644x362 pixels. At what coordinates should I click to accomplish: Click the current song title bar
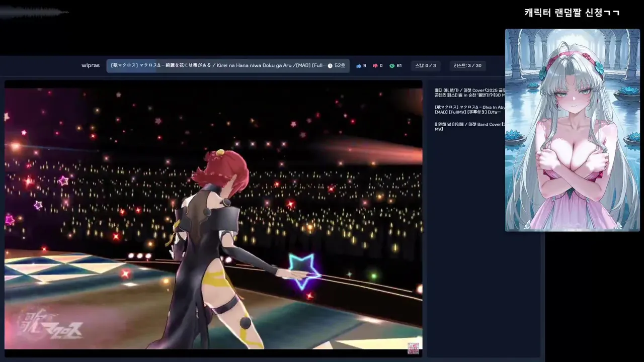228,66
